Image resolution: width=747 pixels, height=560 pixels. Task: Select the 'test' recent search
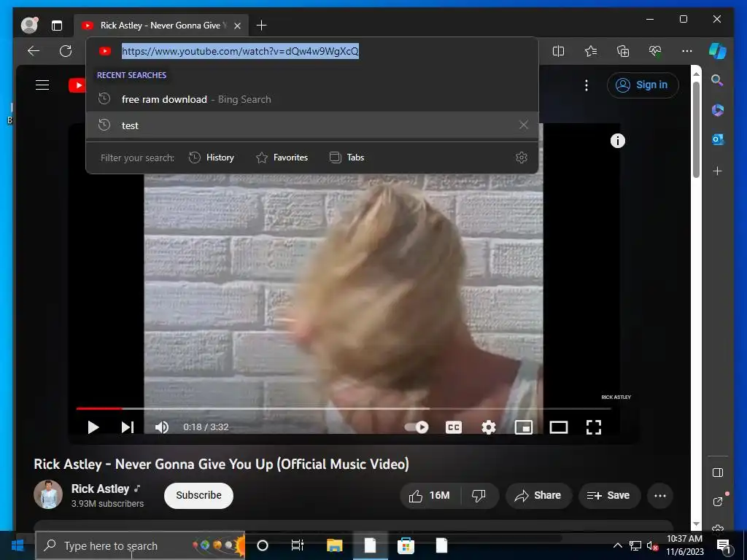tap(312, 125)
